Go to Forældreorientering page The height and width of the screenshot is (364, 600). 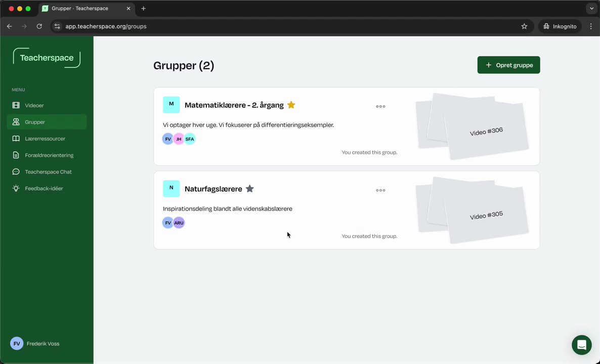click(47, 155)
